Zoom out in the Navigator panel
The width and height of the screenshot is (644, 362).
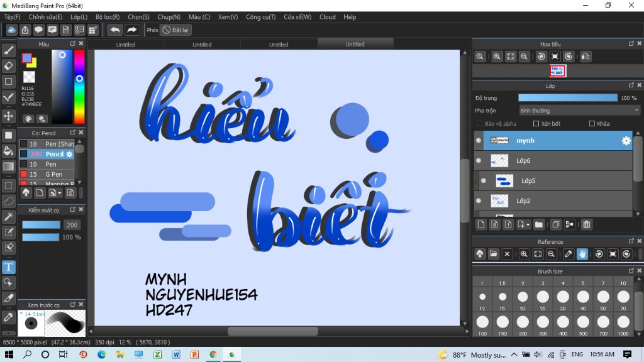pos(524,57)
